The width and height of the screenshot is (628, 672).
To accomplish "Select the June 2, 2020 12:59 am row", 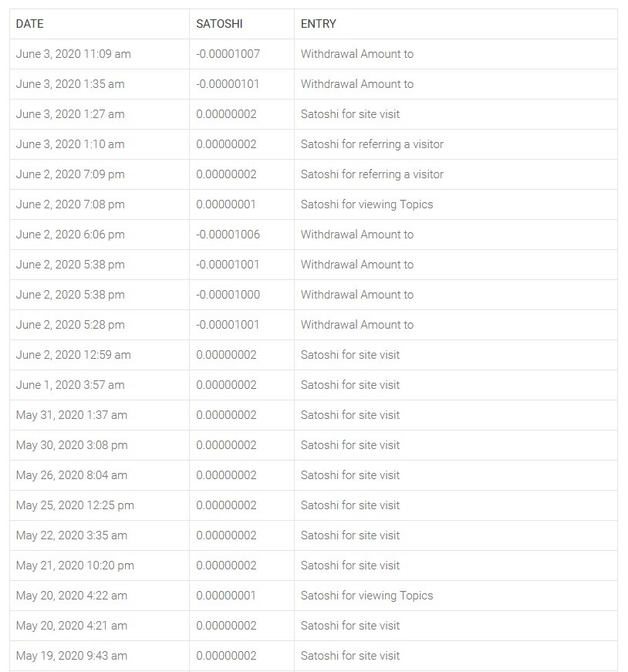I will (313, 355).
